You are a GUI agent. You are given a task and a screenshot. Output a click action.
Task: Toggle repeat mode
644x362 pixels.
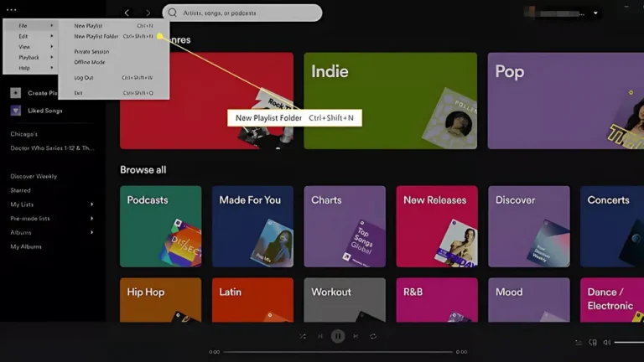click(373, 336)
